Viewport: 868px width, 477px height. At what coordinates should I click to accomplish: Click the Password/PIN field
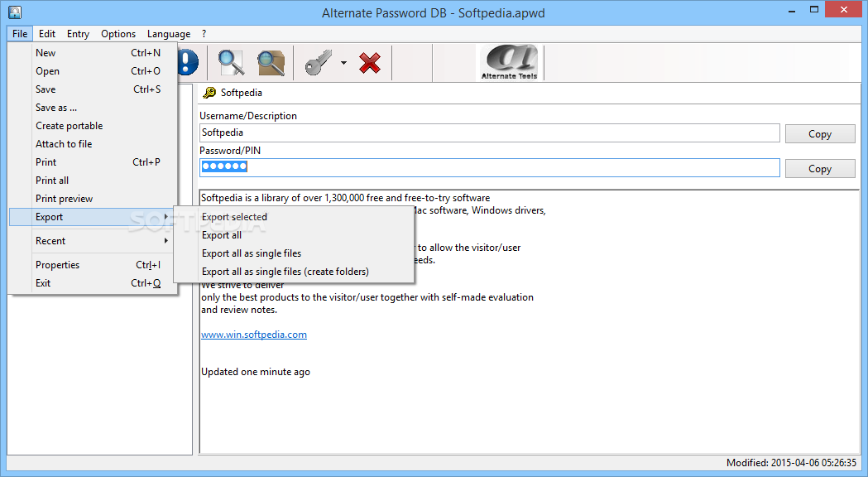[x=489, y=168]
